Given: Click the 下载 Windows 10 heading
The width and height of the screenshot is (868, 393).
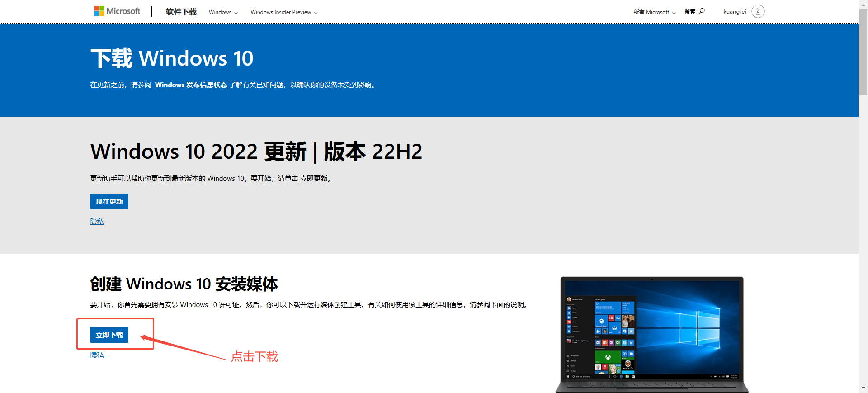Looking at the screenshot, I should [172, 58].
